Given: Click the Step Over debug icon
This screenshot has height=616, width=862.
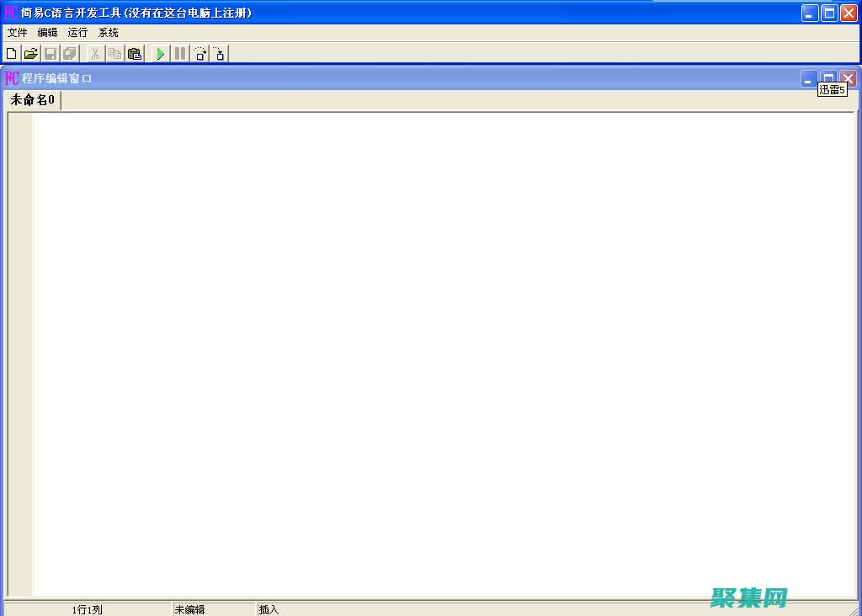Looking at the screenshot, I should pos(200,54).
